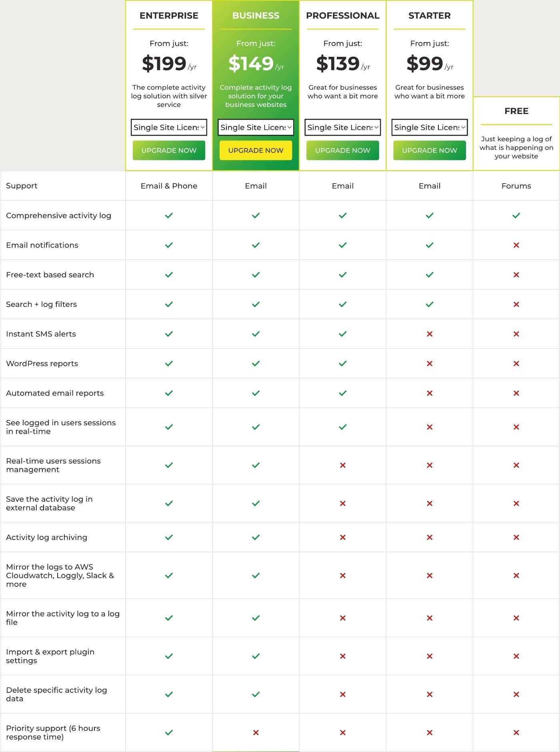This screenshot has width=560, height=752.
Task: Click Professional checkmark for Search + log filters
Action: (343, 304)
